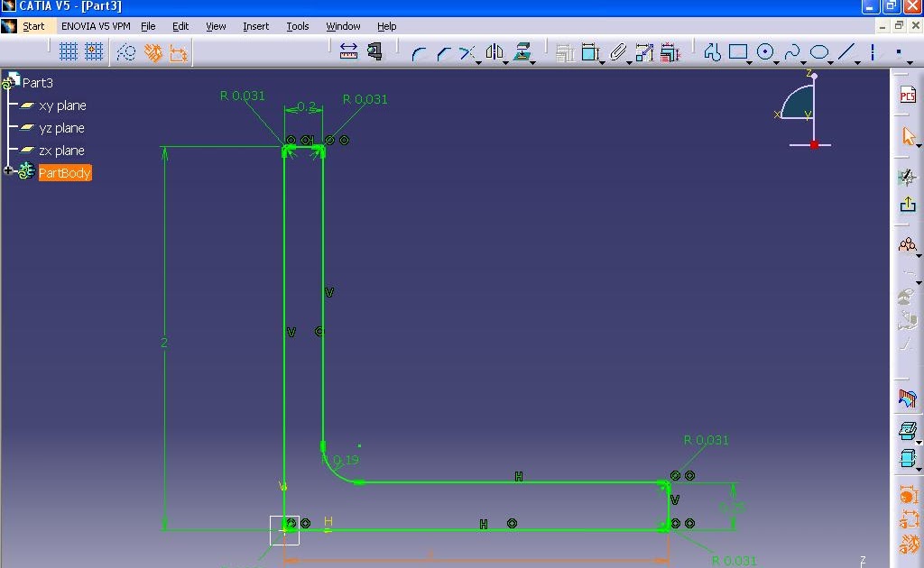This screenshot has height=568, width=924.
Task: Select the Circle tool
Action: click(764, 52)
